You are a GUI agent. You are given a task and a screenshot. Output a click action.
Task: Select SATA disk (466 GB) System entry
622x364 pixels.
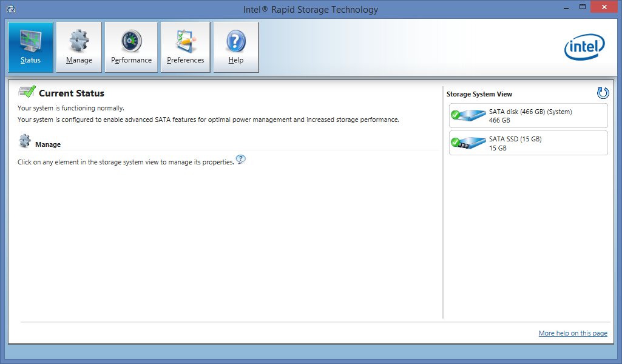pos(529,116)
